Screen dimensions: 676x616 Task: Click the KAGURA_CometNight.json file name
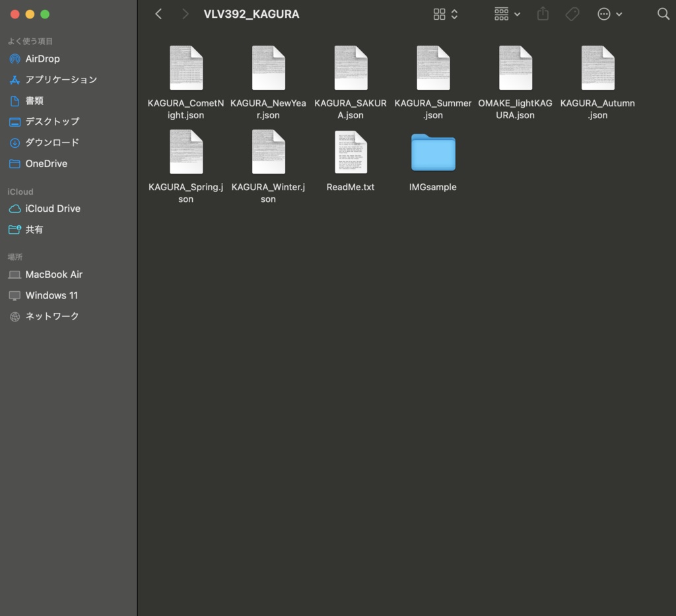click(x=186, y=110)
